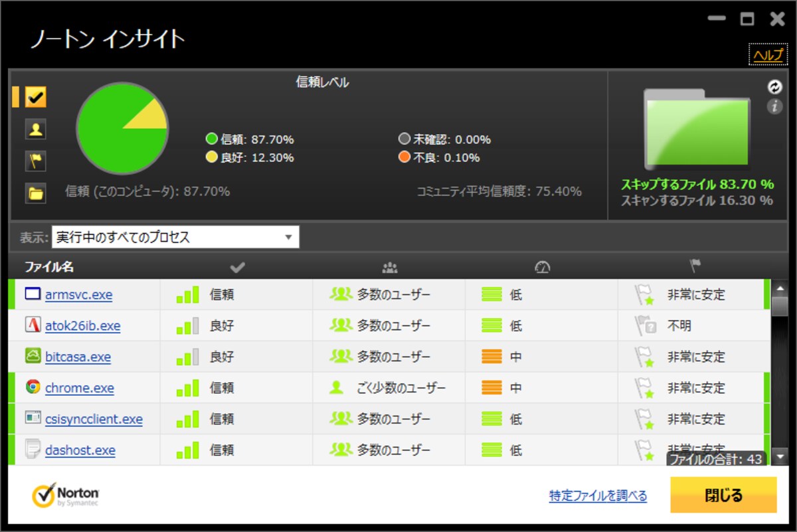Open details for atok26ib.exe
Screen dimensions: 797x532
click(82, 326)
